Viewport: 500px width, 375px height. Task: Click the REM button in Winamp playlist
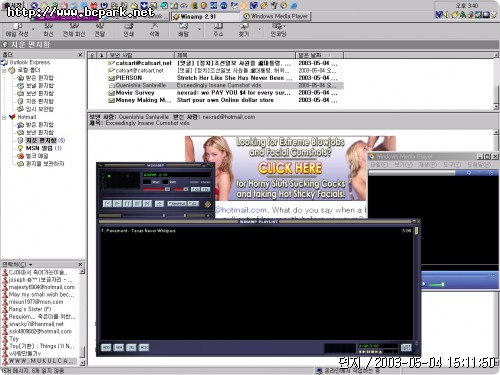[x=119, y=348]
